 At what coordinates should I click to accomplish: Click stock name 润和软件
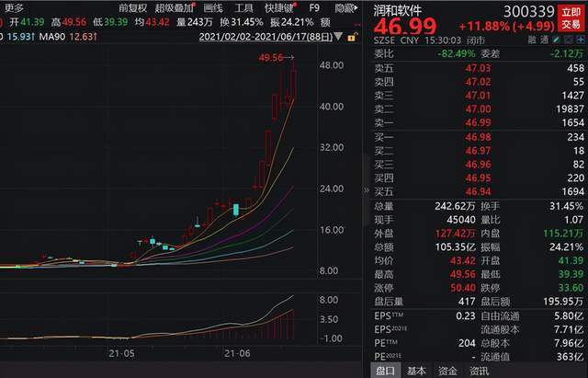point(397,10)
